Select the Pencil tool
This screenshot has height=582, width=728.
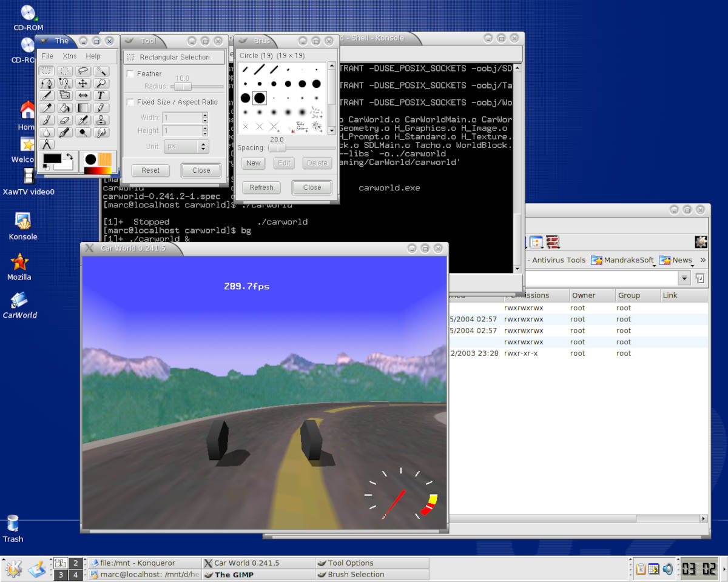(x=101, y=108)
